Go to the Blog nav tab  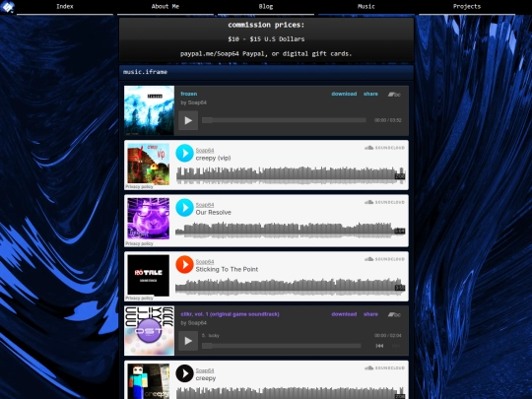(266, 7)
